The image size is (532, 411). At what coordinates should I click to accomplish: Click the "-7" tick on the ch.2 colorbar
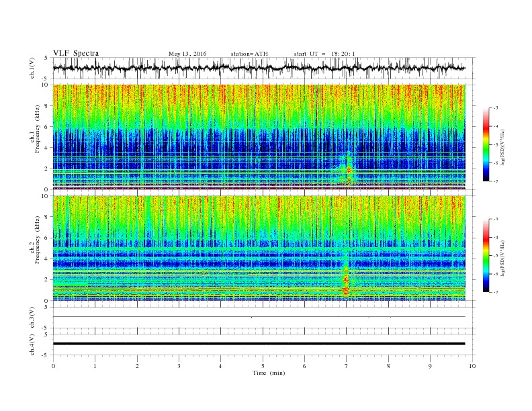(x=496, y=292)
